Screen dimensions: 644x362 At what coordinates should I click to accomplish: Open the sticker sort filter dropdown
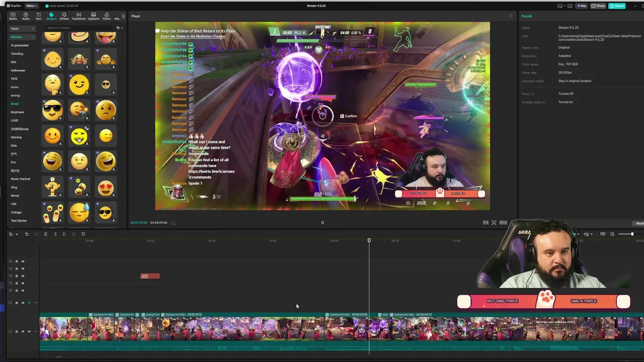coord(119,28)
